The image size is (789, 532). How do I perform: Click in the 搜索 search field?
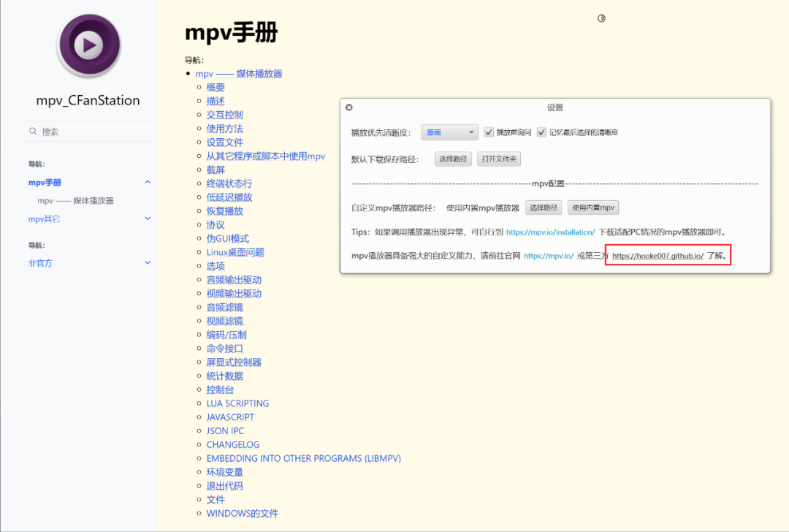click(91, 132)
